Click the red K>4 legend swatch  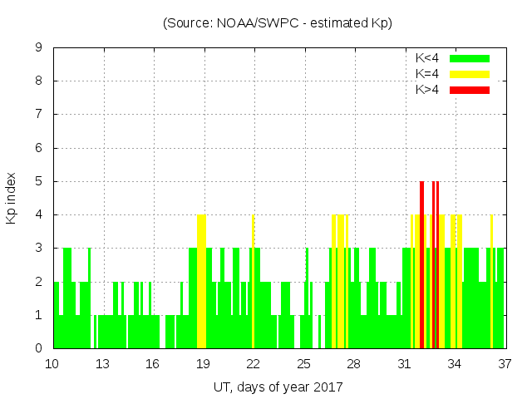(470, 89)
